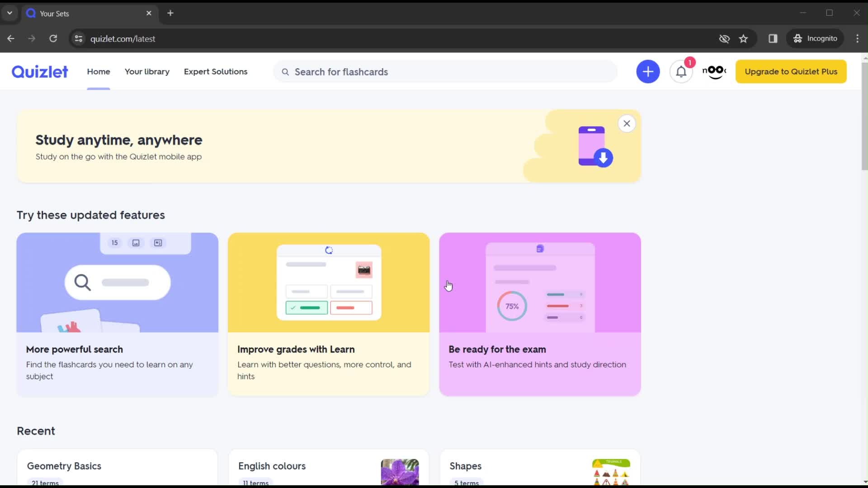Select the Home tab
Image resolution: width=868 pixels, height=488 pixels.
coord(99,71)
